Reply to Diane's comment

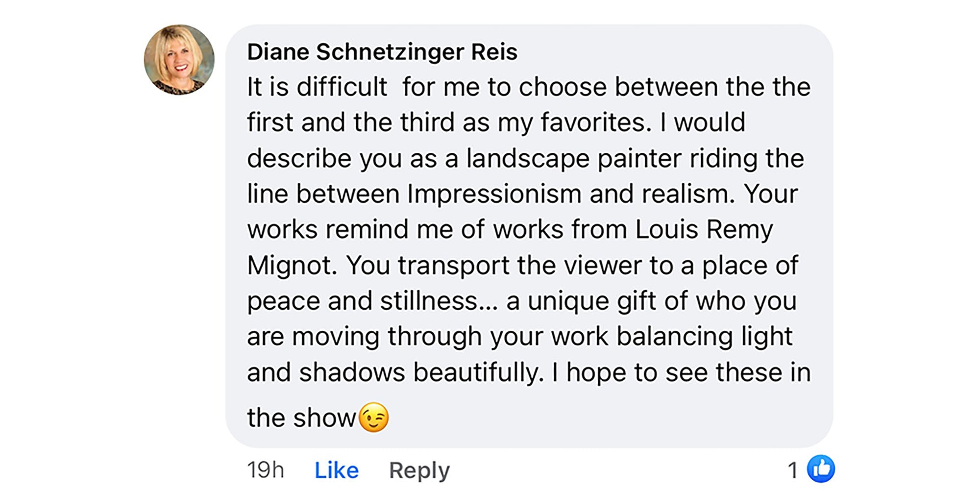pyautogui.click(x=419, y=470)
